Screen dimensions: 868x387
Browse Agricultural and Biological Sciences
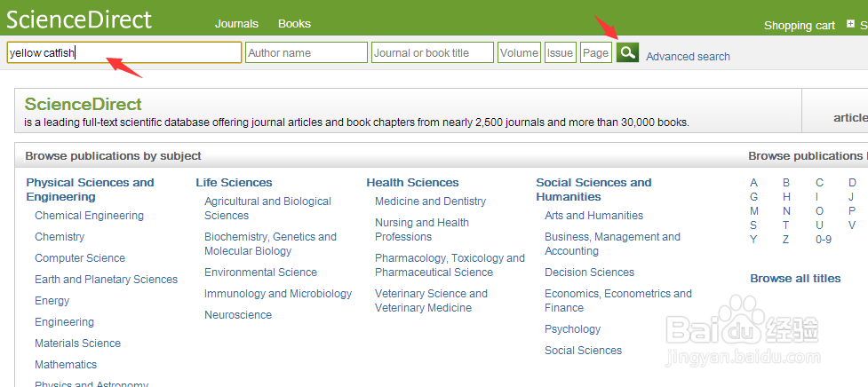pyautogui.click(x=268, y=209)
